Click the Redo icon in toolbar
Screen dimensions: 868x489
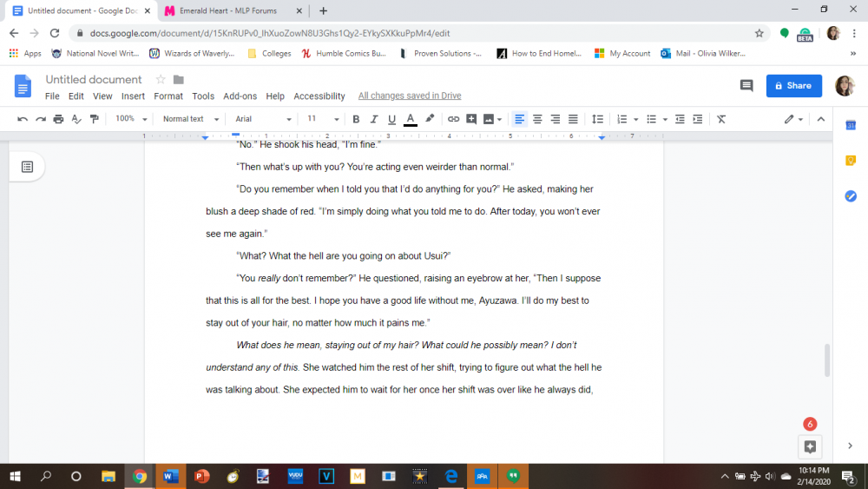point(41,119)
